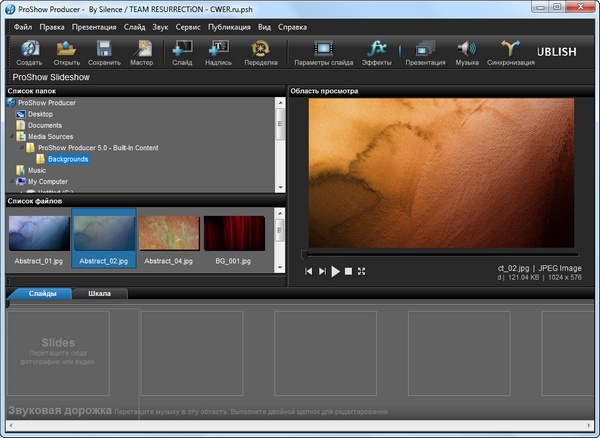The width and height of the screenshot is (600, 438).
Task: Select the Abstract_04.jpg thumbnail
Action: [168, 234]
